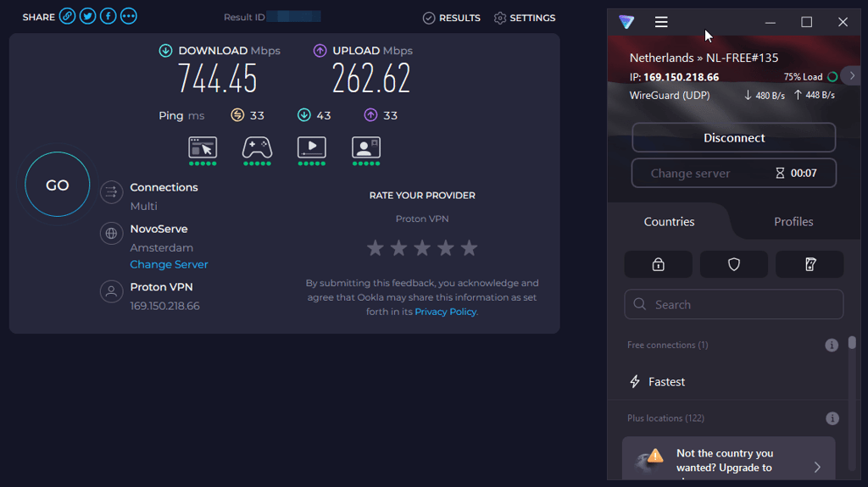Viewport: 868px width, 487px height.
Task: Rate provider three stars
Action: coord(422,248)
